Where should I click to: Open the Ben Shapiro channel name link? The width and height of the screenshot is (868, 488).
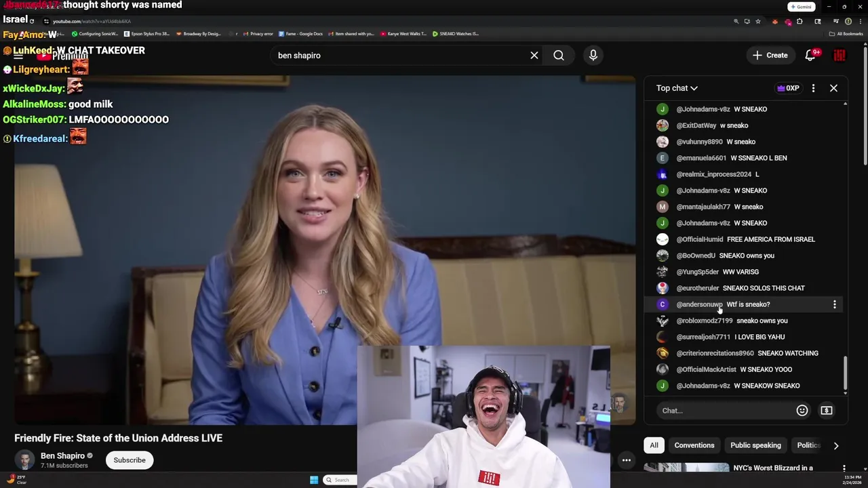point(62,456)
